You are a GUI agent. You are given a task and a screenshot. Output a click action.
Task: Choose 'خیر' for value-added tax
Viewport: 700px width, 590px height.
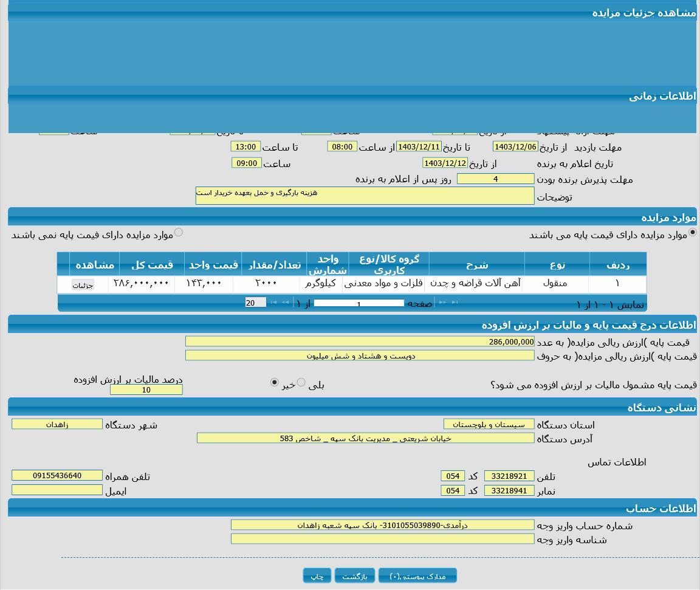pos(274,382)
